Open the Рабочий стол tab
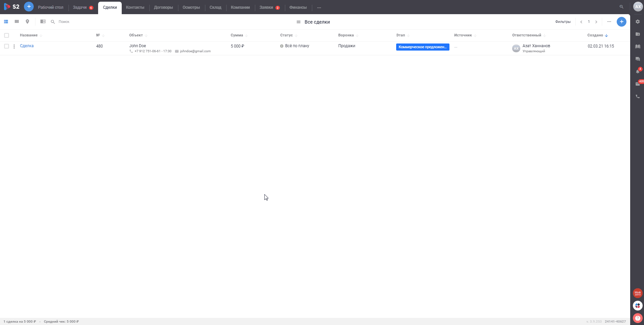644x325 pixels. coord(51,7)
